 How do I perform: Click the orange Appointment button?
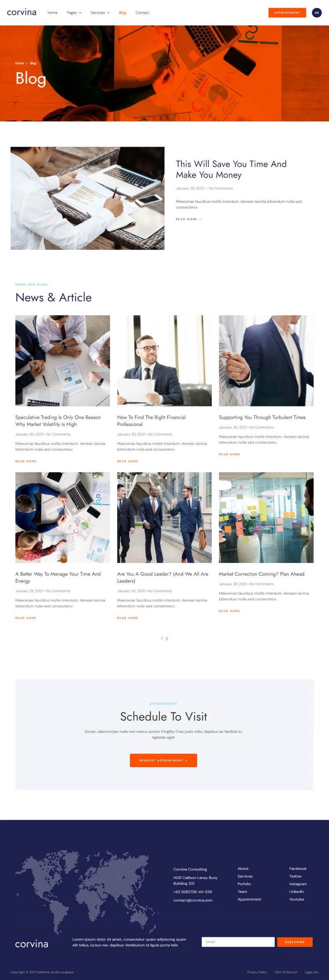tap(287, 13)
